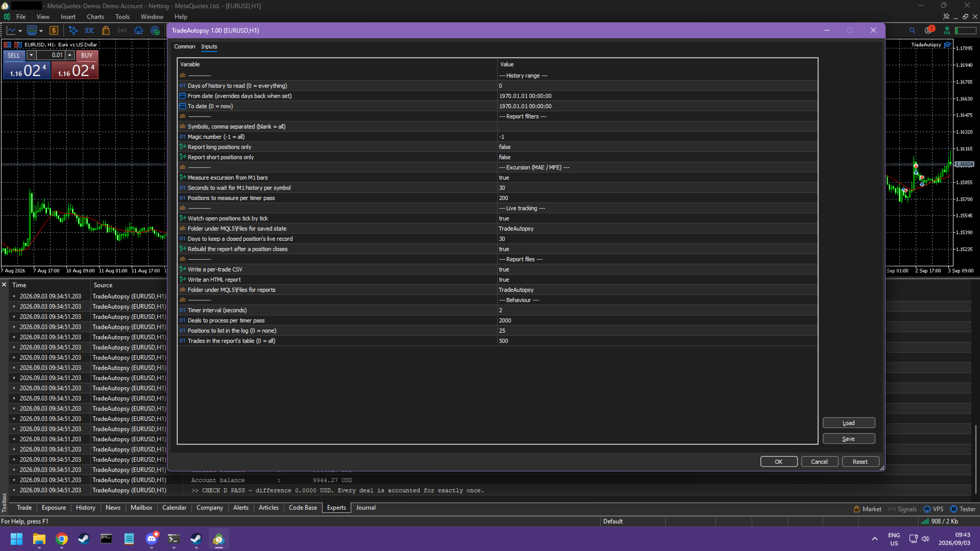This screenshot has width=980, height=551.
Task: Open the VPS cloud hosting toolbar icon
Action: click(138, 31)
